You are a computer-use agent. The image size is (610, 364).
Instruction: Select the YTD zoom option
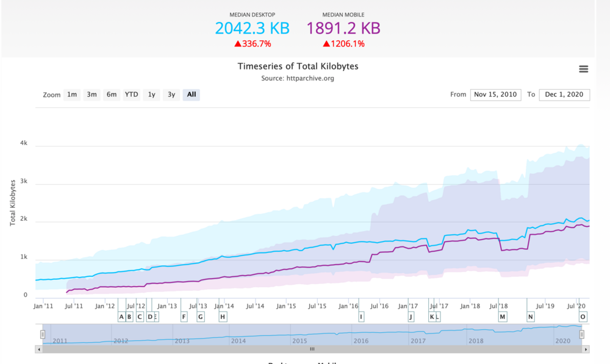131,95
